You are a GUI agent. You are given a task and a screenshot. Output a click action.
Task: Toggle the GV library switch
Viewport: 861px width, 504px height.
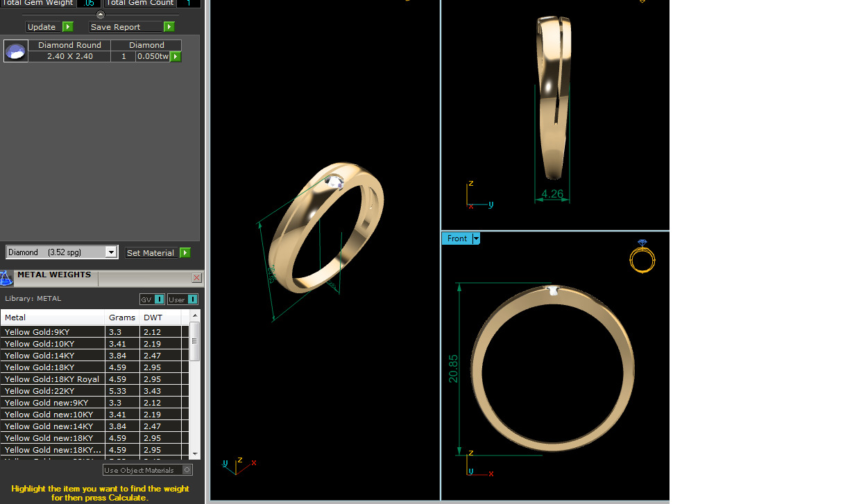tap(152, 299)
